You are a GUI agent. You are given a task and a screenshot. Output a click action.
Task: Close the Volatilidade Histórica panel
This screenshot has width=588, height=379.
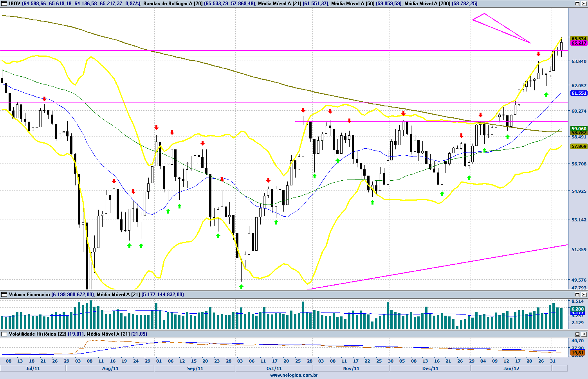coord(584,334)
